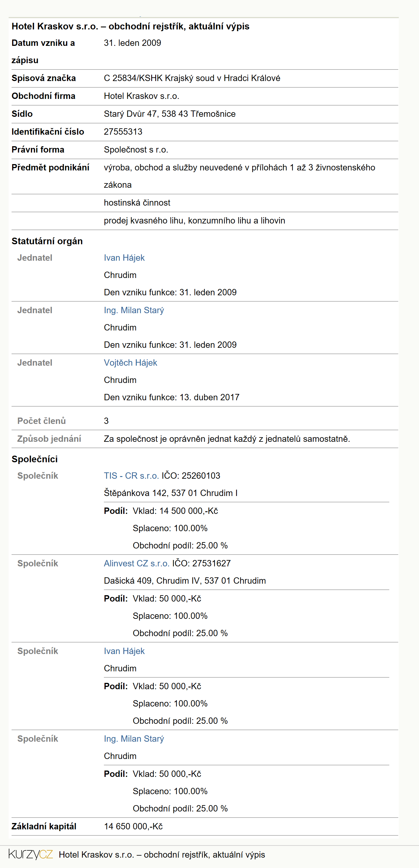Click the Společníci section heading
This screenshot has width=419, height=868.
pyautogui.click(x=34, y=459)
